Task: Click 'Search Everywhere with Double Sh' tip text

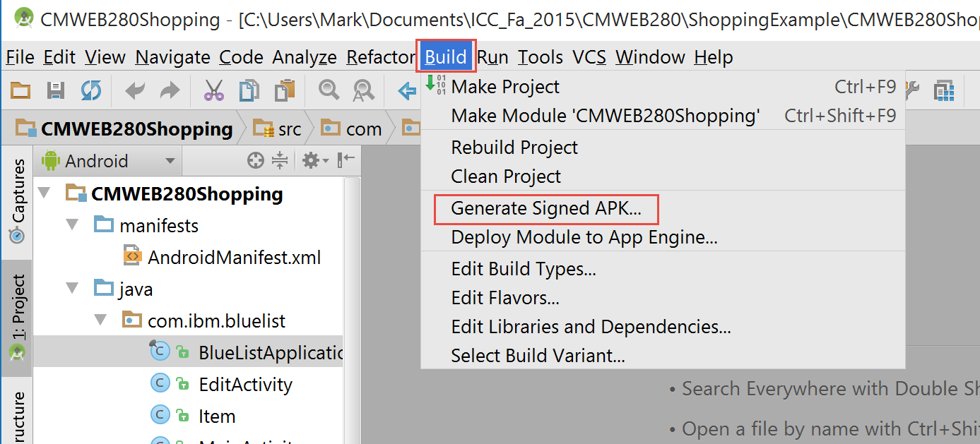Action: click(x=830, y=389)
